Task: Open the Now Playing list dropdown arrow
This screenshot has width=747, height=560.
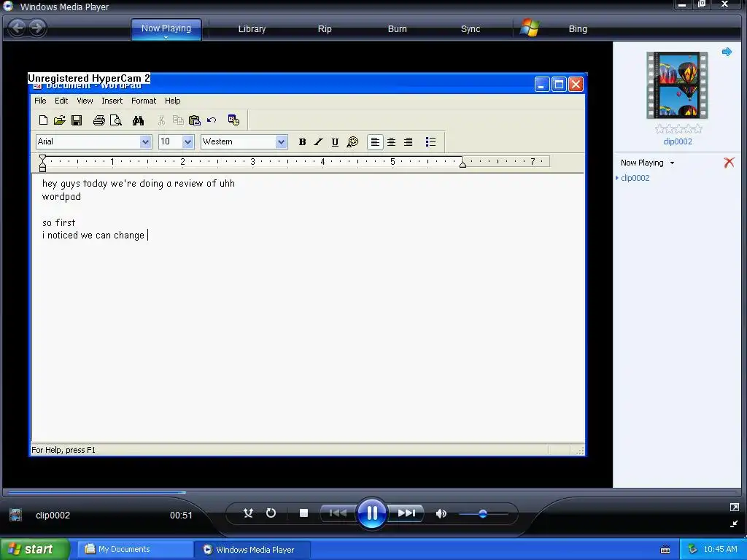Action: click(672, 163)
